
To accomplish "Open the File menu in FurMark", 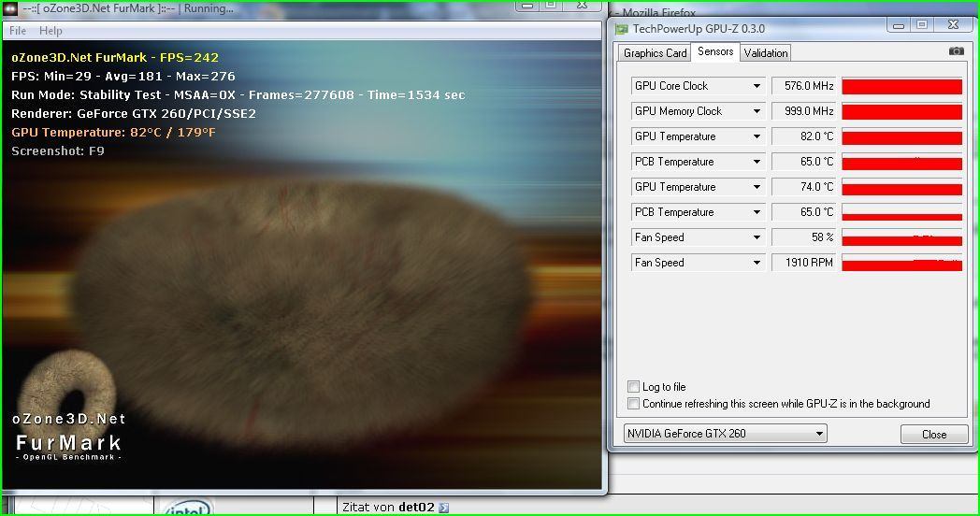I will 18,31.
